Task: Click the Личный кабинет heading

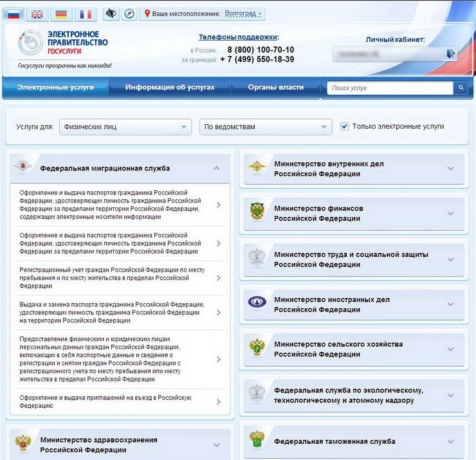Action: tap(395, 39)
